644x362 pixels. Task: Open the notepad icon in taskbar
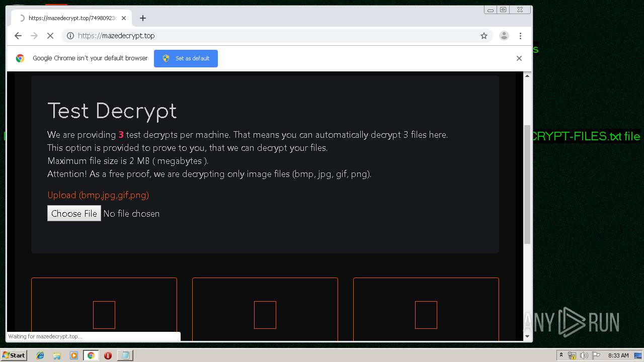[x=125, y=355]
